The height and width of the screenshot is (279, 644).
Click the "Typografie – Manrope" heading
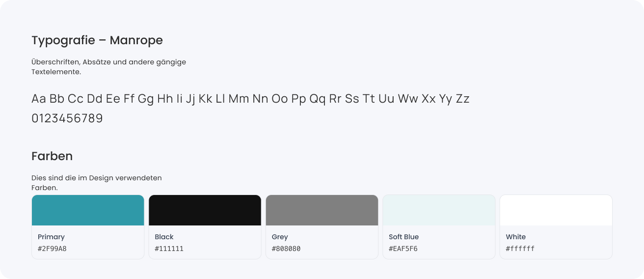click(97, 40)
